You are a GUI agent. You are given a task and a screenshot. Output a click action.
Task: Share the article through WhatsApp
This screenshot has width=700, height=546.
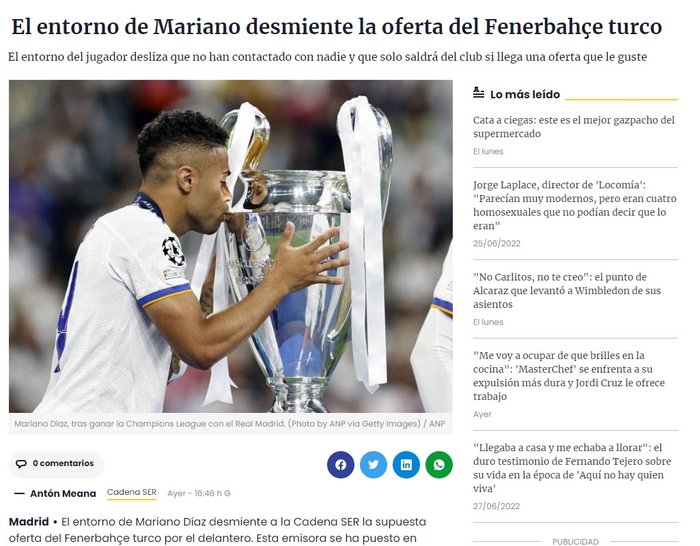tap(439, 465)
